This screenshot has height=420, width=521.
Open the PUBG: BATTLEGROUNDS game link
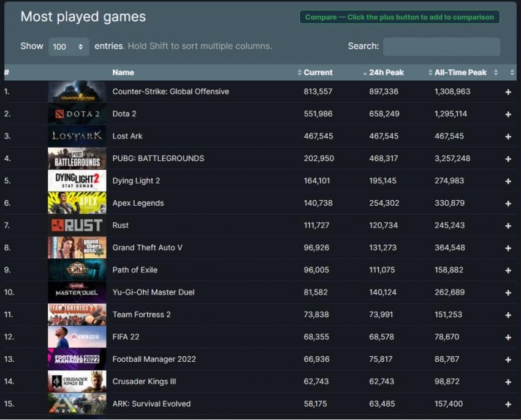pos(158,159)
